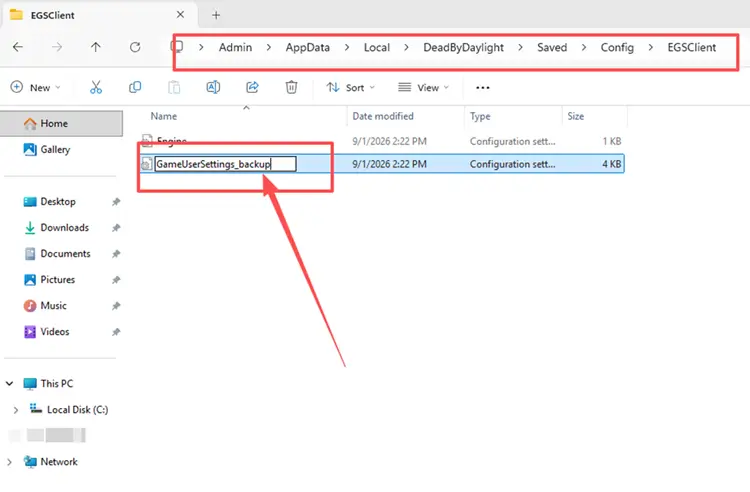Copy the selected file

(135, 87)
